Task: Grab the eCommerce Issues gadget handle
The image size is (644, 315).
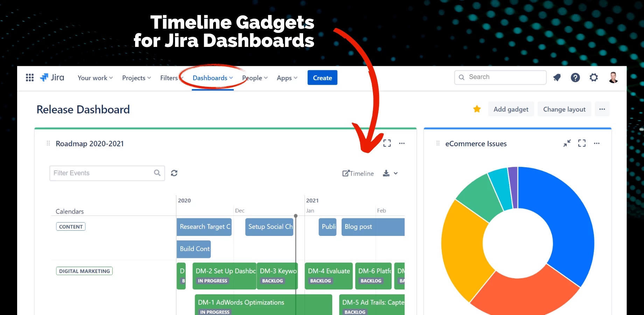Action: pyautogui.click(x=438, y=143)
